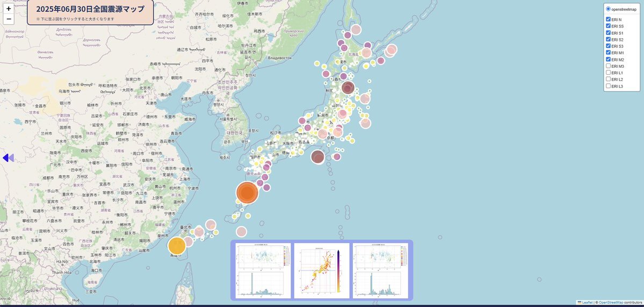Enlarge the right scatter-and-histogram chart thumbnail
The width and height of the screenshot is (644, 307).
(380, 270)
